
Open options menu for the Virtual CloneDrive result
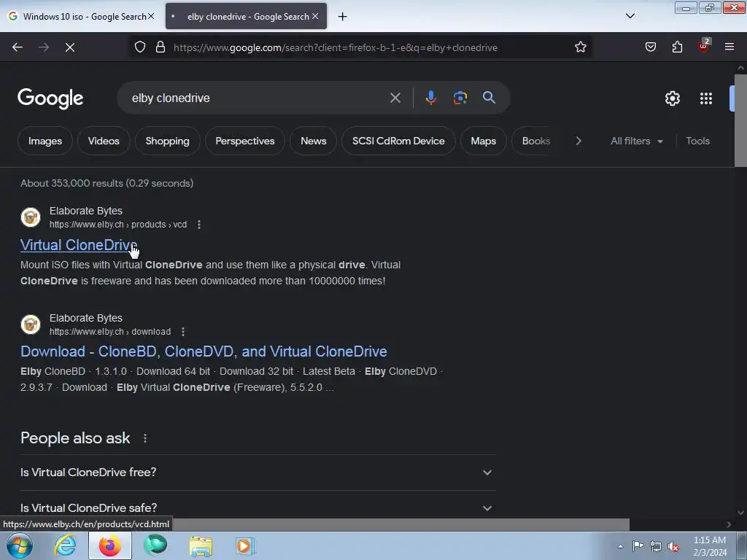click(199, 225)
